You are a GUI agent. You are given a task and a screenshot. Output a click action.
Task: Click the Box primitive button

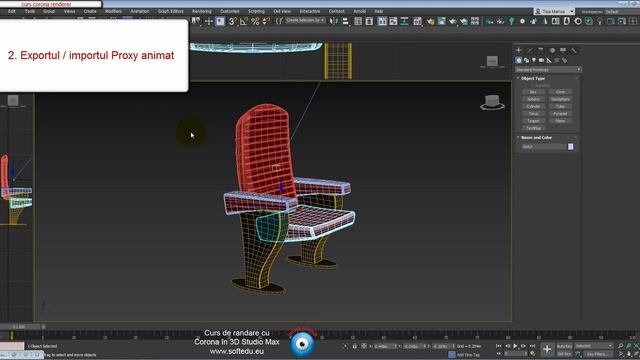click(533, 92)
